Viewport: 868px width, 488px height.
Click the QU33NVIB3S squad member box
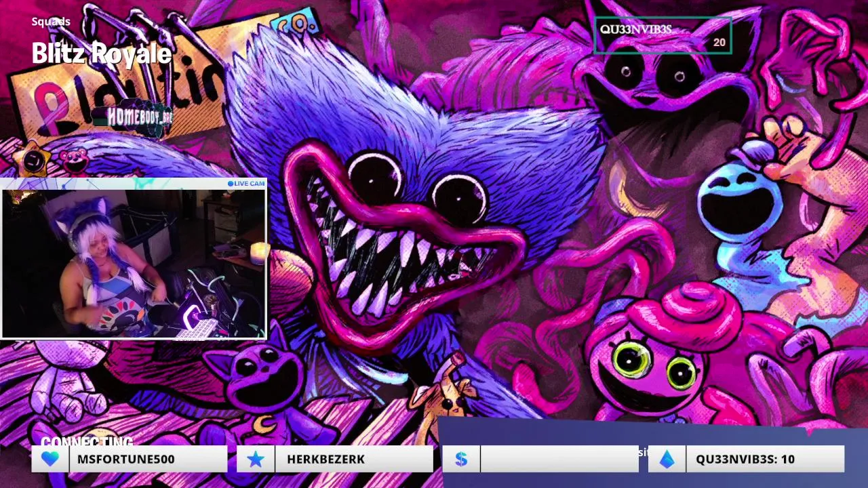click(663, 35)
